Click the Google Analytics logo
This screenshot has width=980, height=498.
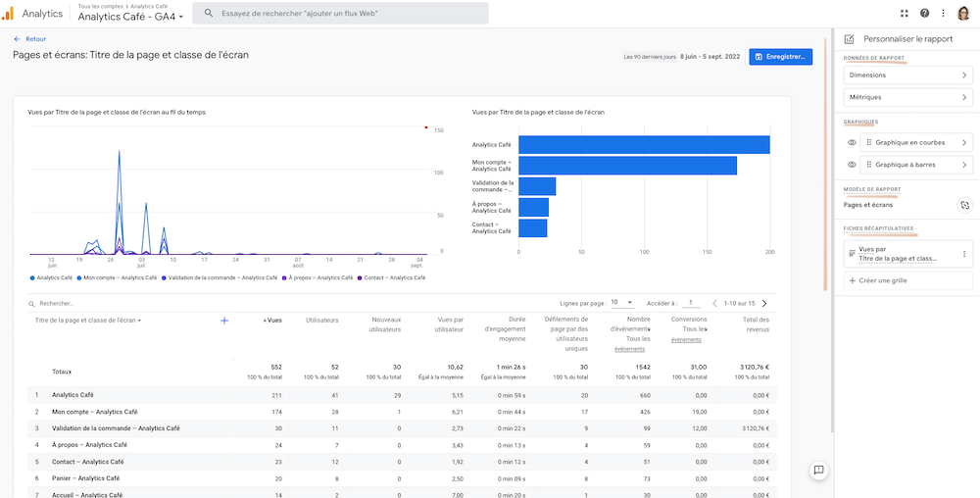tap(8, 13)
